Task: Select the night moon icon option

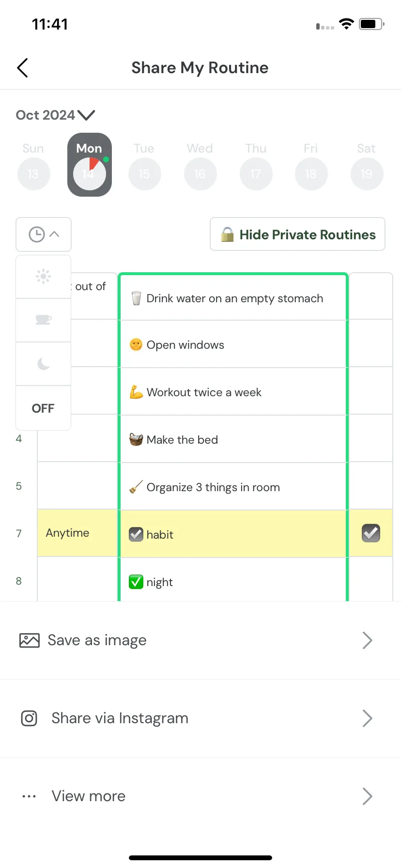Action: 44,364
